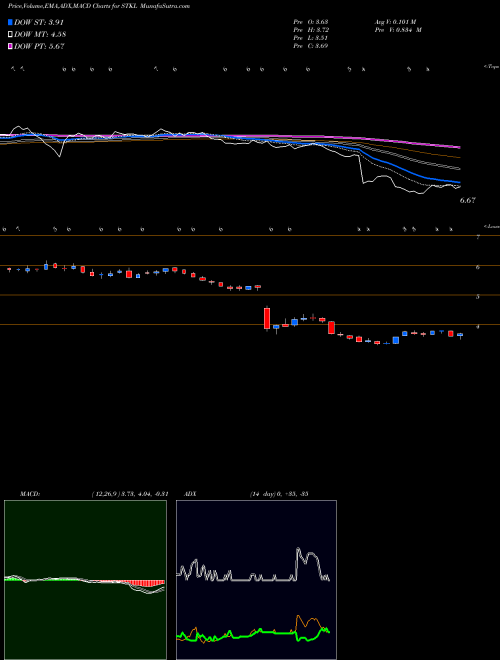Screen dimensions: 500x660
Task: Click the 'Pre C: 3.69' close value
Action: (x=311, y=46)
